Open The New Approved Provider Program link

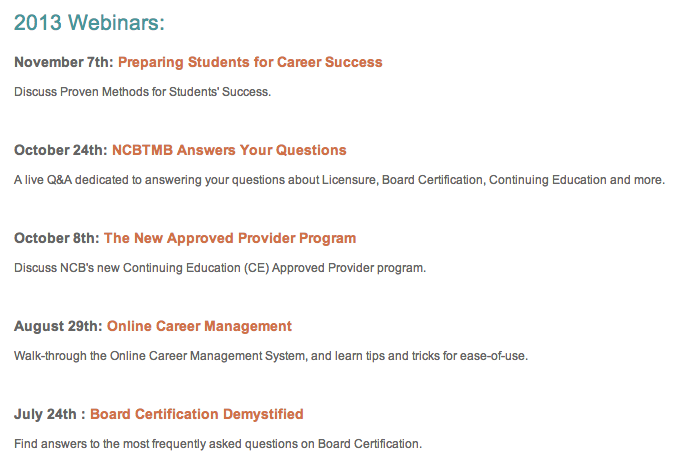[x=229, y=239]
